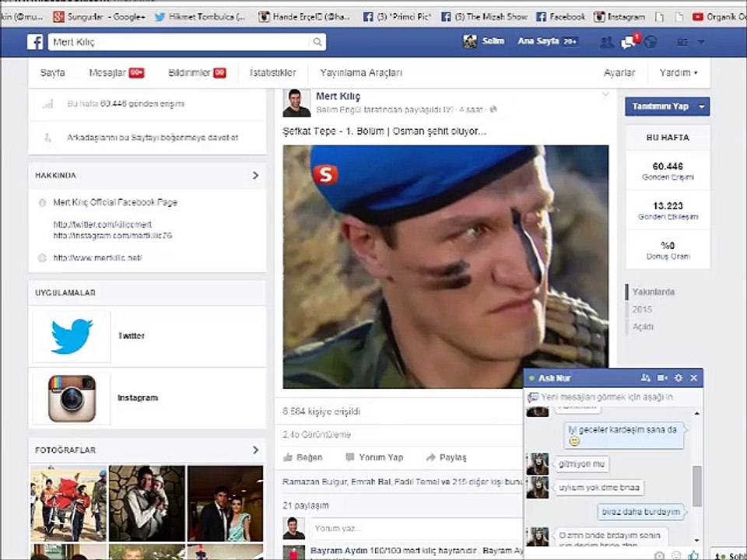This screenshot has height=560, width=747.
Task: Open the privacy shortcuts icon
Action: coord(682,42)
